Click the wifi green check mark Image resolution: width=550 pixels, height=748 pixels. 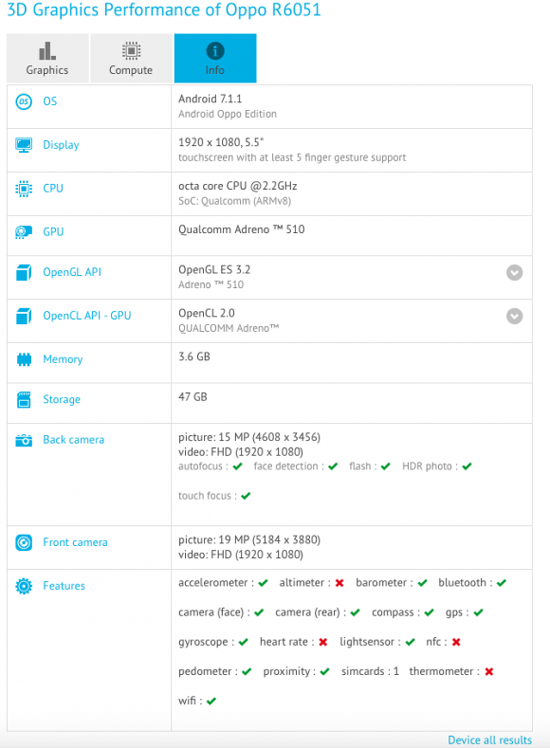point(211,701)
